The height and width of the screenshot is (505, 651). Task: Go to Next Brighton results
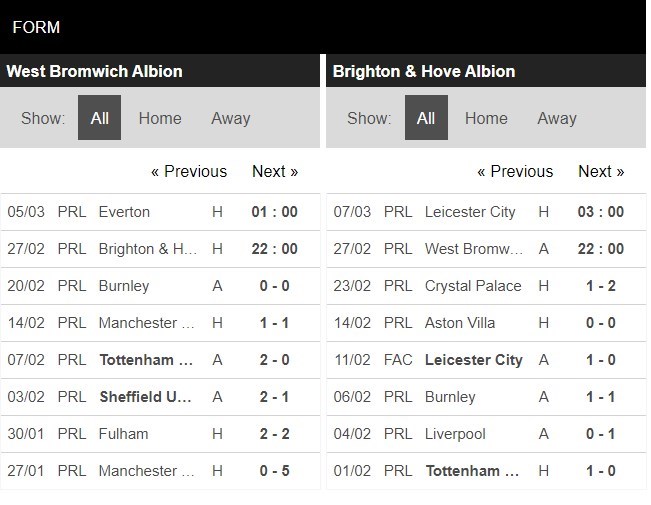point(601,171)
